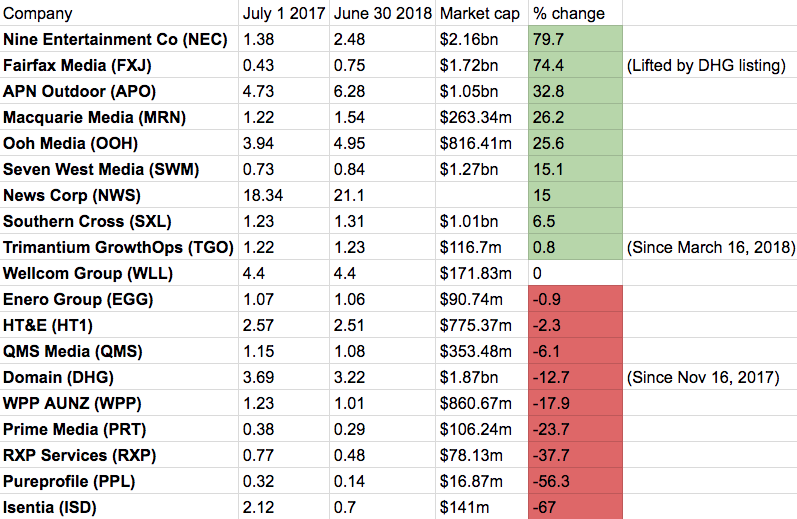The image size is (797, 519).
Task: Click the Domain (DHG) company cell
Action: click(120, 377)
